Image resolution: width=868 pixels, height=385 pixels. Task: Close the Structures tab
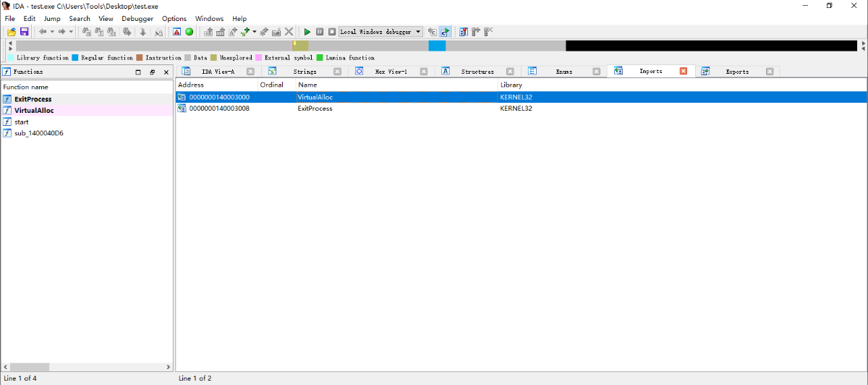pyautogui.click(x=510, y=72)
